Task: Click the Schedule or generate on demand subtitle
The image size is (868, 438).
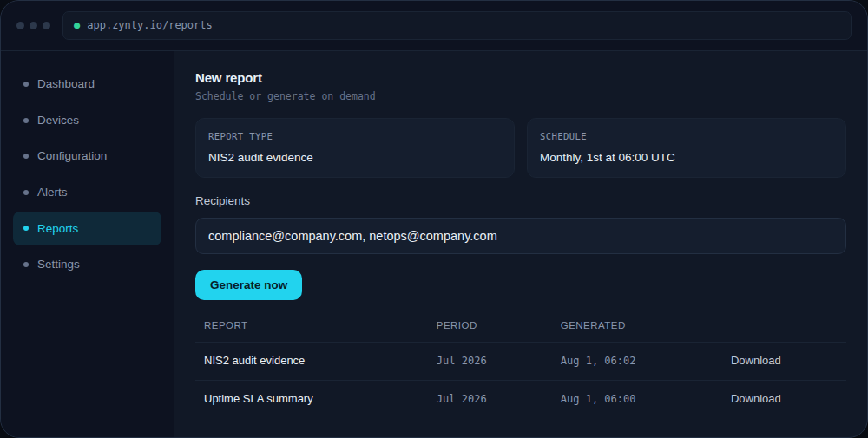Action: 285,96
